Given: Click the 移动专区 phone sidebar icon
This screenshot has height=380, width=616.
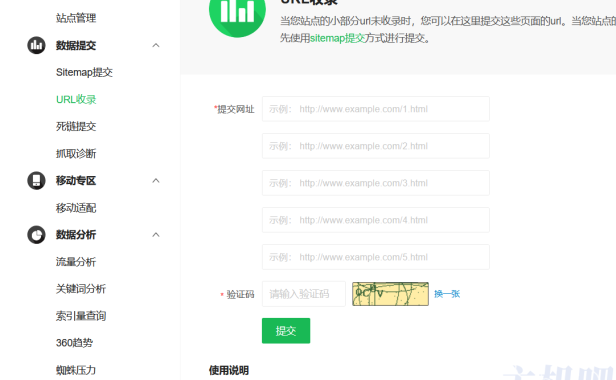Looking at the screenshot, I should 36,180.
